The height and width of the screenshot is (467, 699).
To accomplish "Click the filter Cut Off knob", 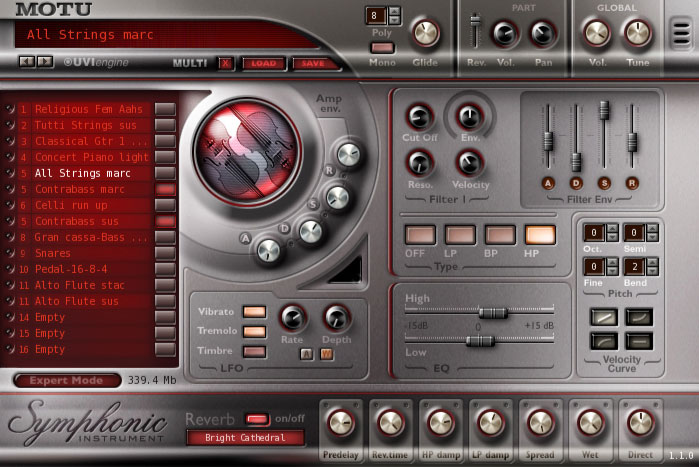I will coord(419,117).
